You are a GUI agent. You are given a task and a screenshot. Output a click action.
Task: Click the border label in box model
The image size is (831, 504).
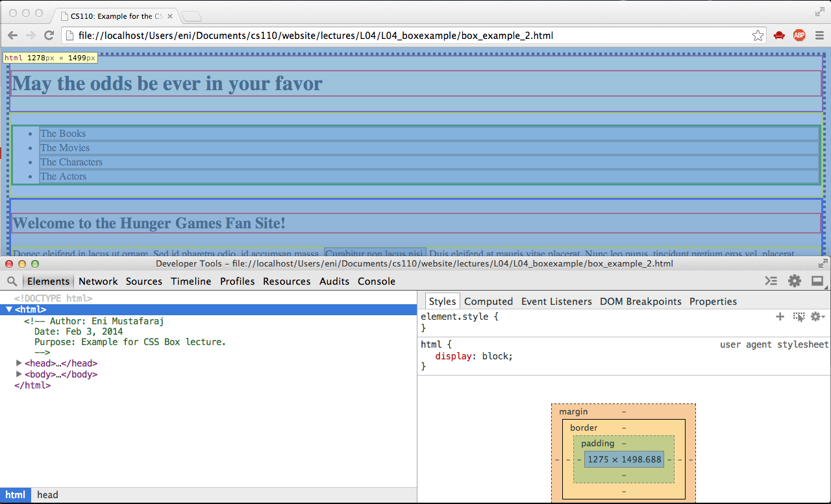tap(584, 427)
